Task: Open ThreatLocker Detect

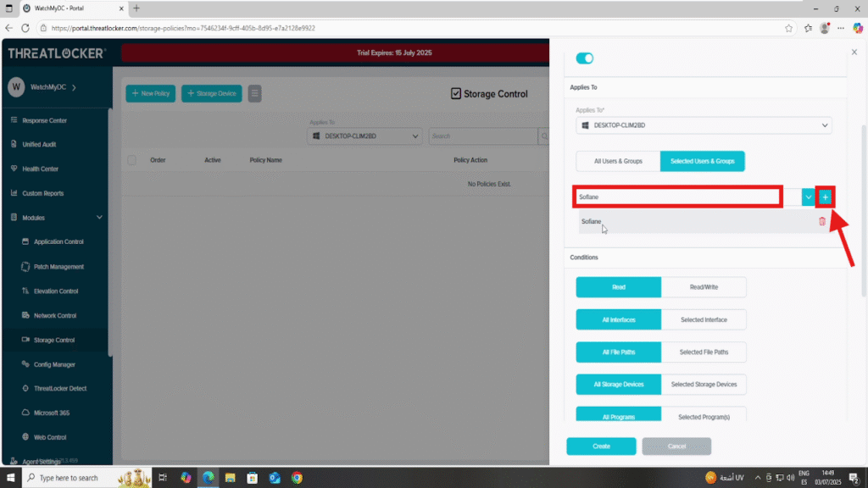Action: pos(60,388)
